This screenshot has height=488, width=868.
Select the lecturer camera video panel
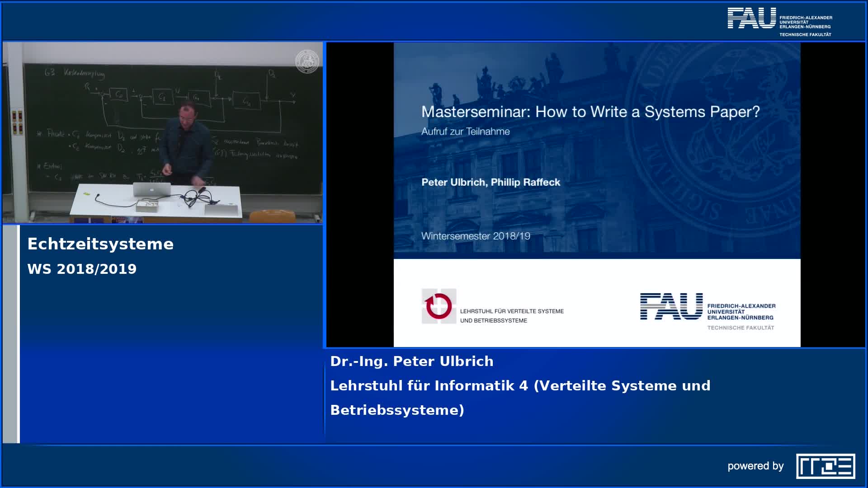163,133
